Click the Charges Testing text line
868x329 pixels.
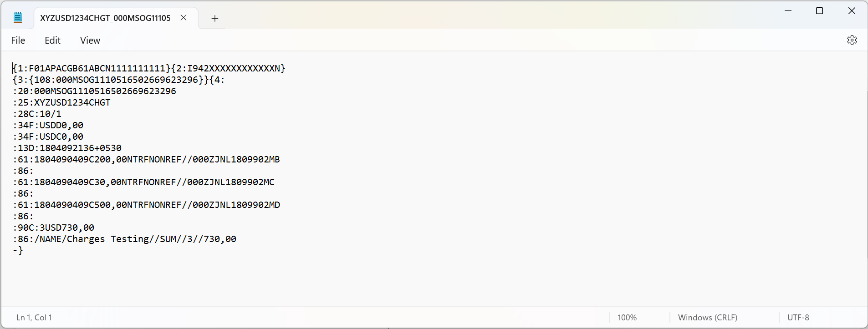pyautogui.click(x=125, y=239)
